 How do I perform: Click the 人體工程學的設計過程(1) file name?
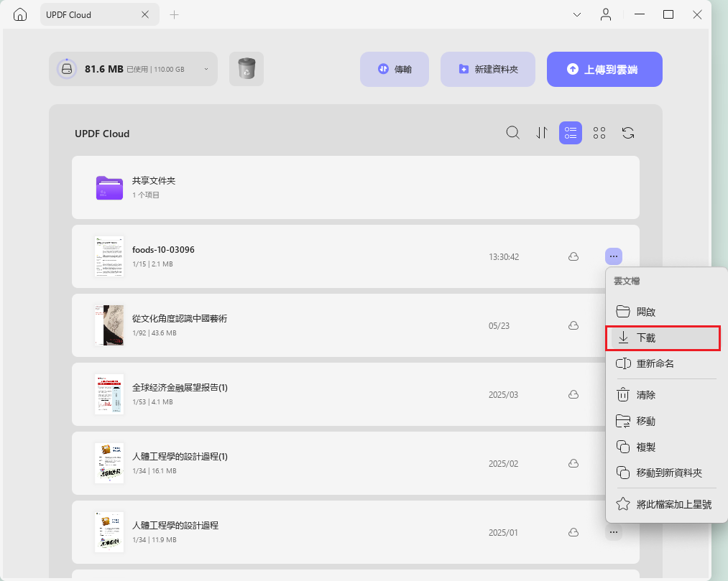[x=180, y=457]
